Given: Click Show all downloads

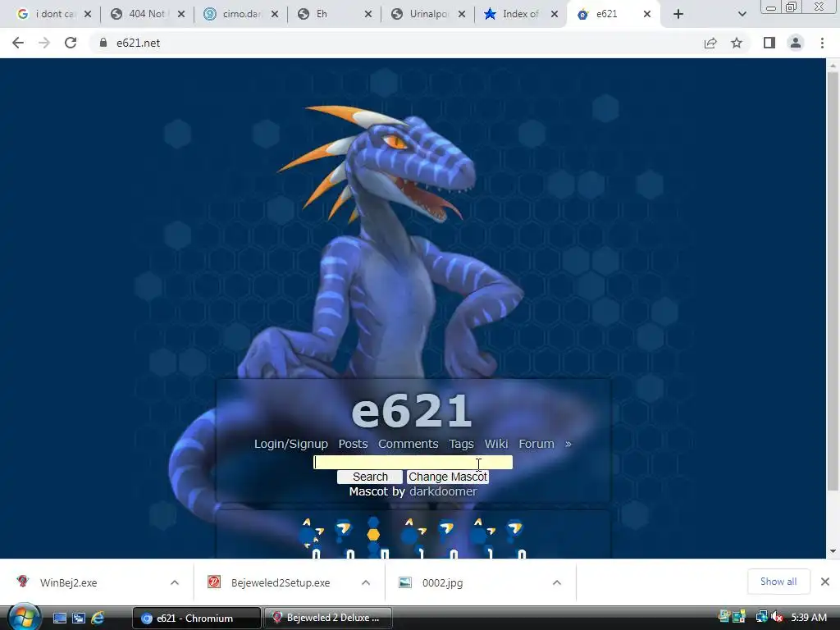Looking at the screenshot, I should tap(778, 582).
